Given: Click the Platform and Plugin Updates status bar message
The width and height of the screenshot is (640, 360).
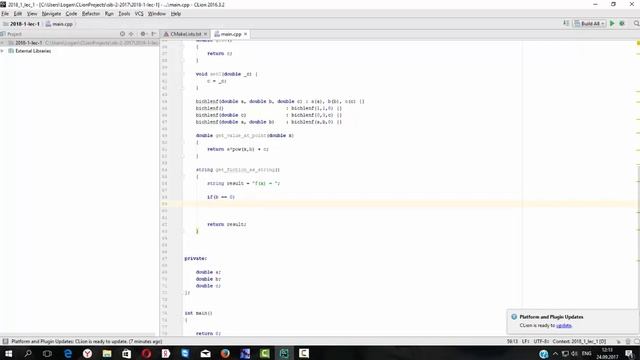Looking at the screenshot, I should [87, 341].
